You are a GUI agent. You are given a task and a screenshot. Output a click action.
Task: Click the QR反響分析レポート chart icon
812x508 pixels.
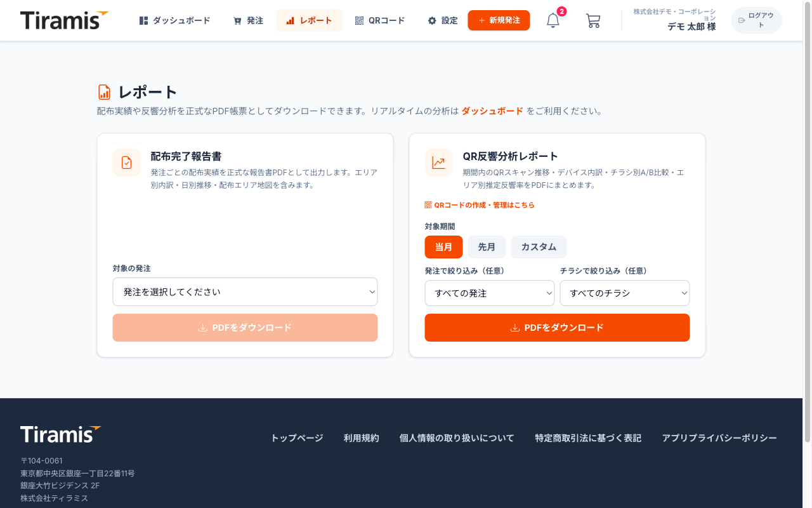tap(438, 163)
